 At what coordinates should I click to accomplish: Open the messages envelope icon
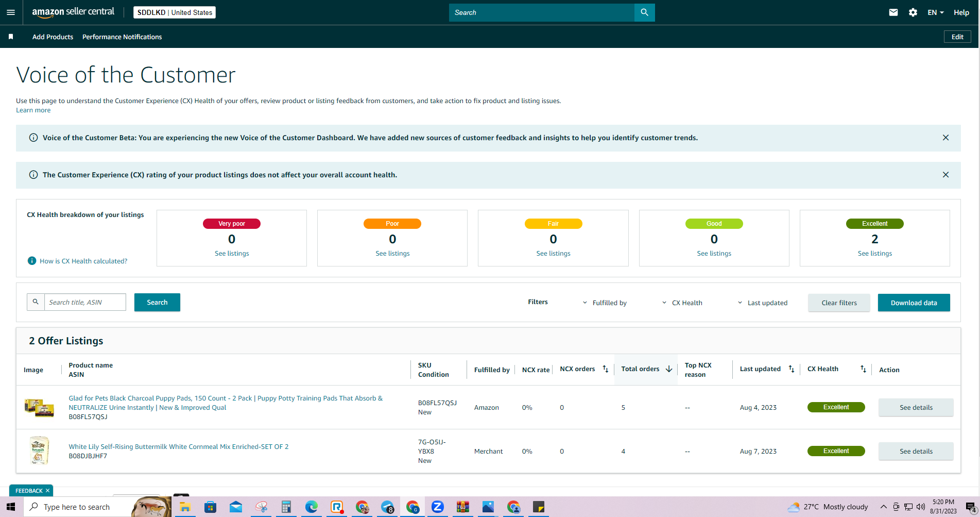tap(893, 12)
